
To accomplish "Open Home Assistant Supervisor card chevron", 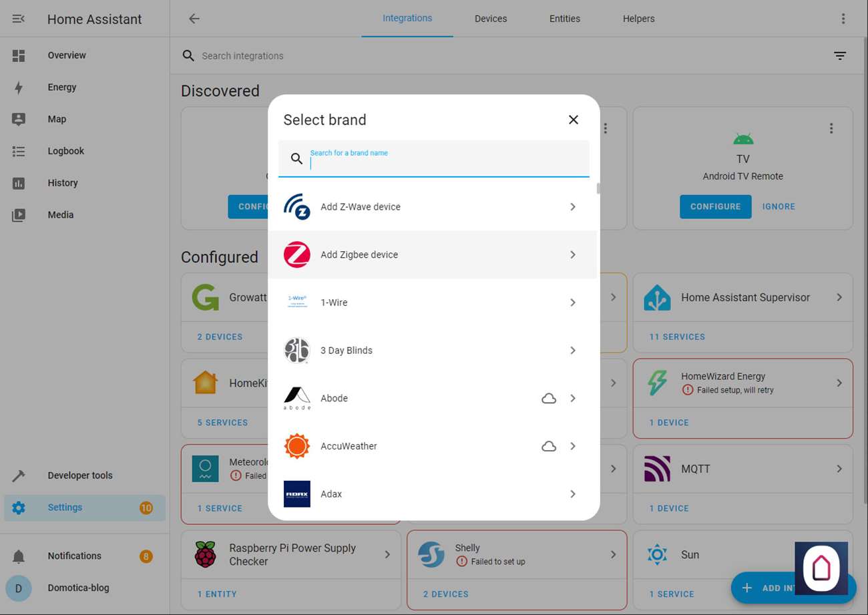I will (839, 297).
